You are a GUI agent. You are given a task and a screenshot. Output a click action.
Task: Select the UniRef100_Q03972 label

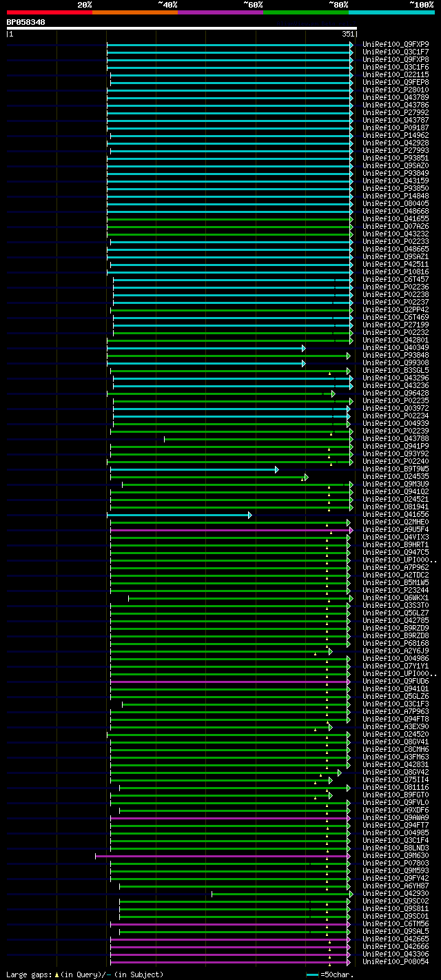(x=396, y=409)
